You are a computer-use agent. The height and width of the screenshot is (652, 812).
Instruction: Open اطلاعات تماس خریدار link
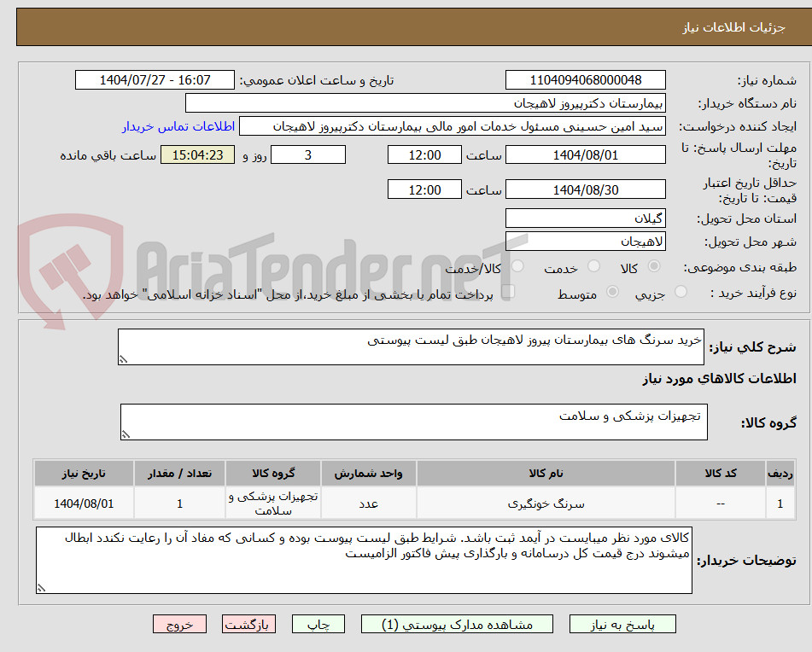178,127
